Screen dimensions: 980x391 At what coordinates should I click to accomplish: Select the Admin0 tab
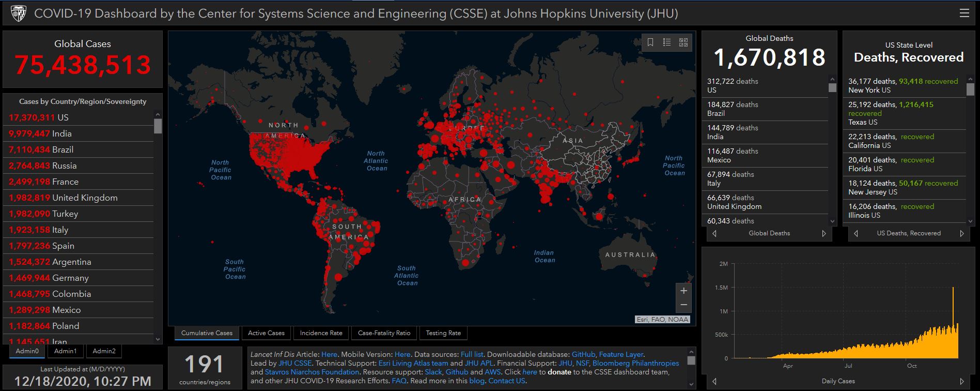[27, 351]
